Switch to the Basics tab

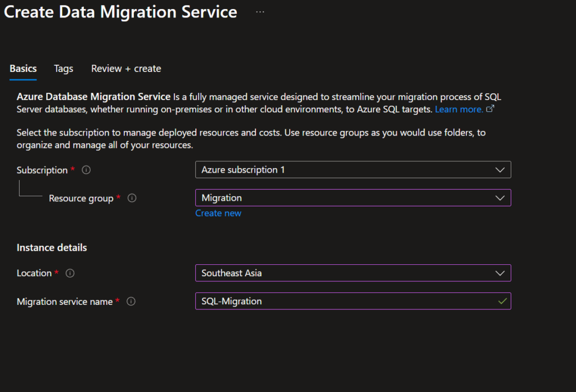tap(23, 69)
